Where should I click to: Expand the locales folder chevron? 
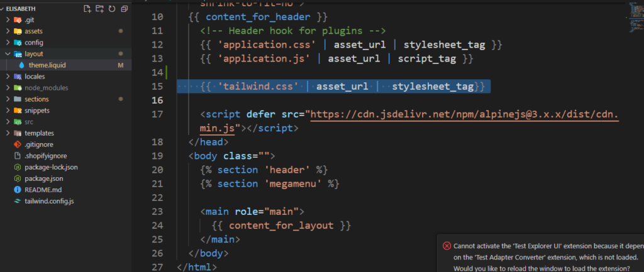point(8,77)
